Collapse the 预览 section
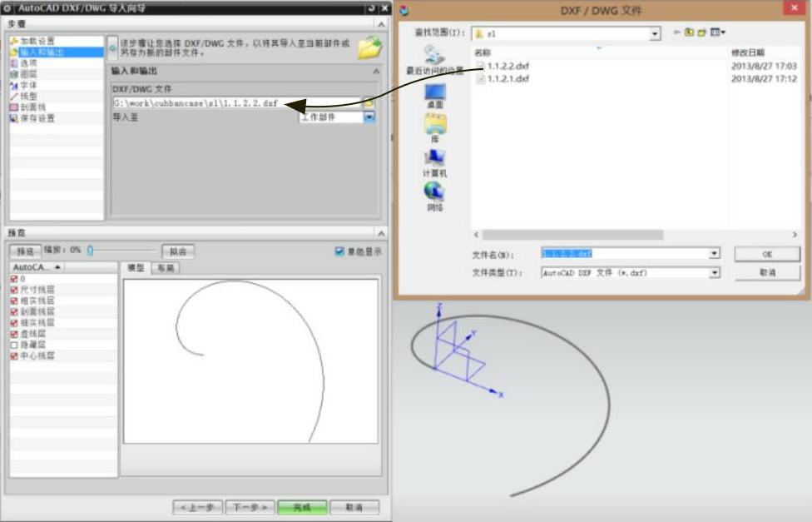 click(x=382, y=233)
